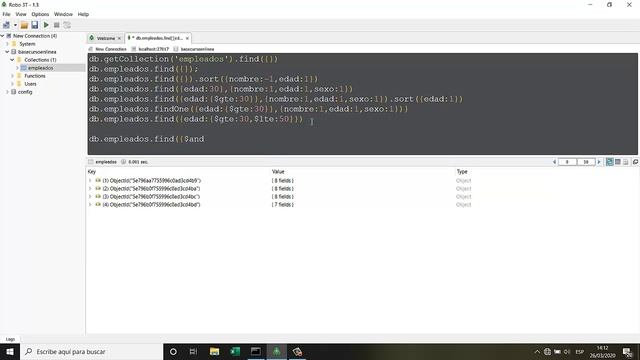This screenshot has width=640, height=360.
Task: Switch results to tree view mode
Action: [609, 162]
